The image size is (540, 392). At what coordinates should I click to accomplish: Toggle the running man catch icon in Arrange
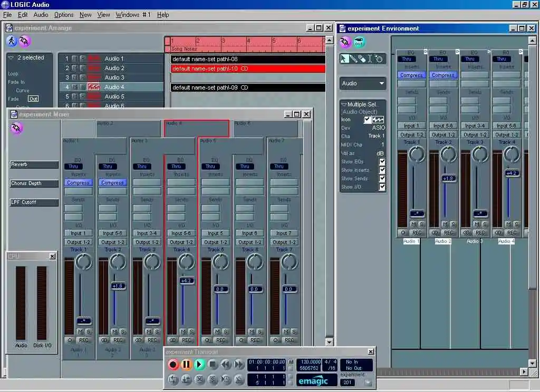(x=12, y=41)
